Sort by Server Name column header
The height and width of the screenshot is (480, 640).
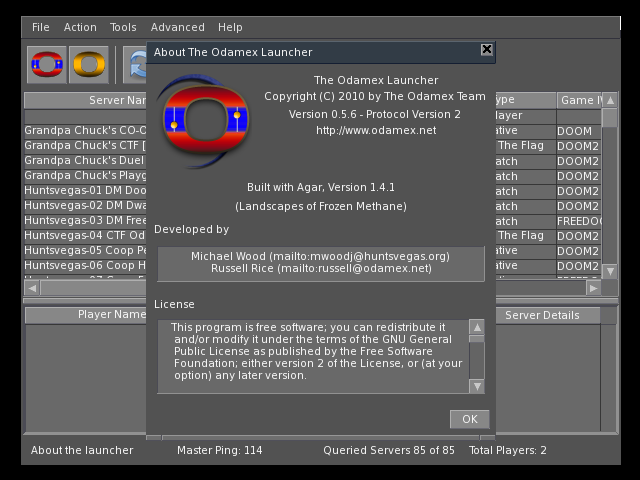point(85,100)
